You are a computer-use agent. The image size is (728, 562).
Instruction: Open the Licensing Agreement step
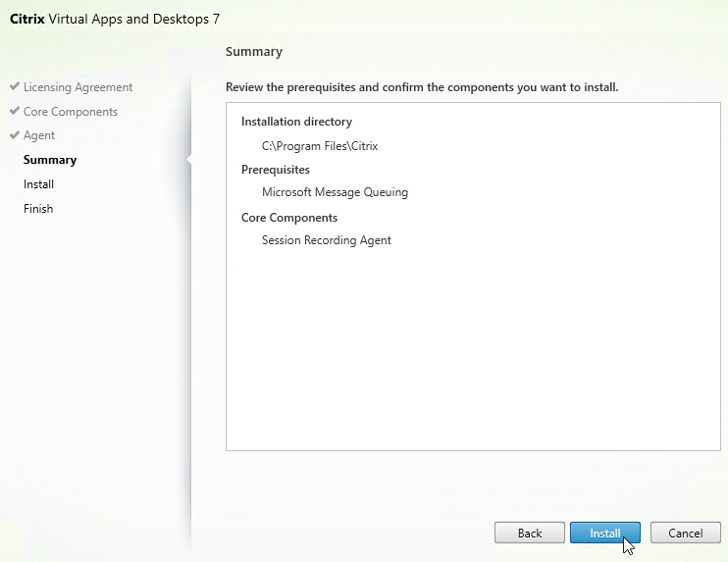pyautogui.click(x=78, y=87)
